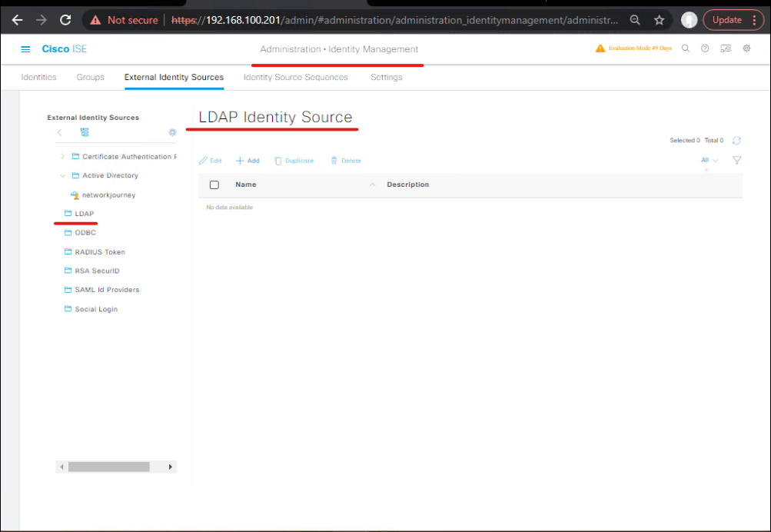Click the Duplicate button
Screen dimensions: 771x532
tap(294, 161)
